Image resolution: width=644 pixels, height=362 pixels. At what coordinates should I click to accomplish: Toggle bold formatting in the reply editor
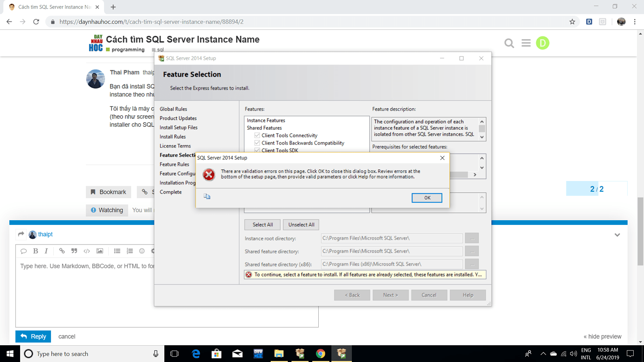35,251
